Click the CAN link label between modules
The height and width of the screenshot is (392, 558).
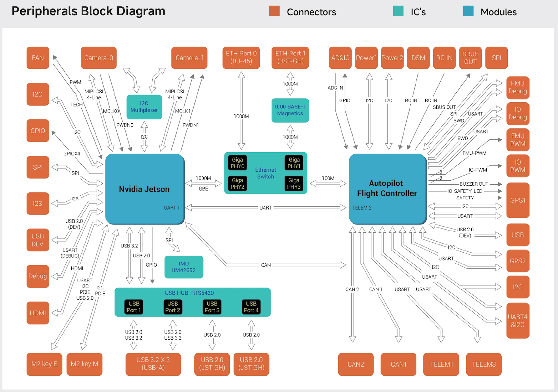(266, 265)
